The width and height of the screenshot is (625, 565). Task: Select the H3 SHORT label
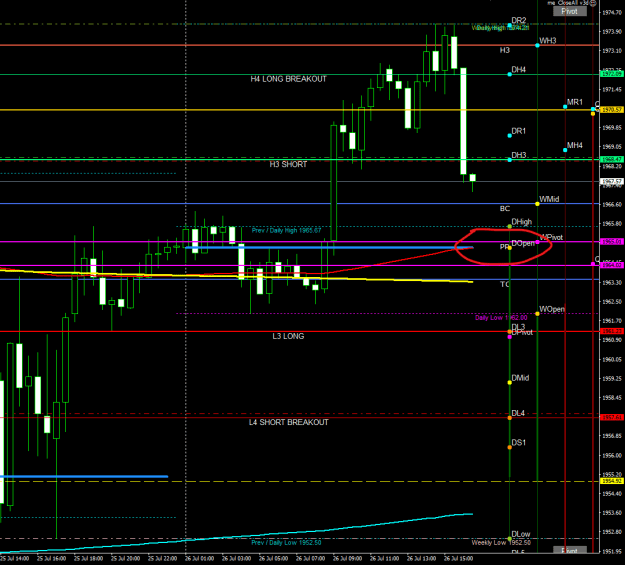click(x=288, y=164)
